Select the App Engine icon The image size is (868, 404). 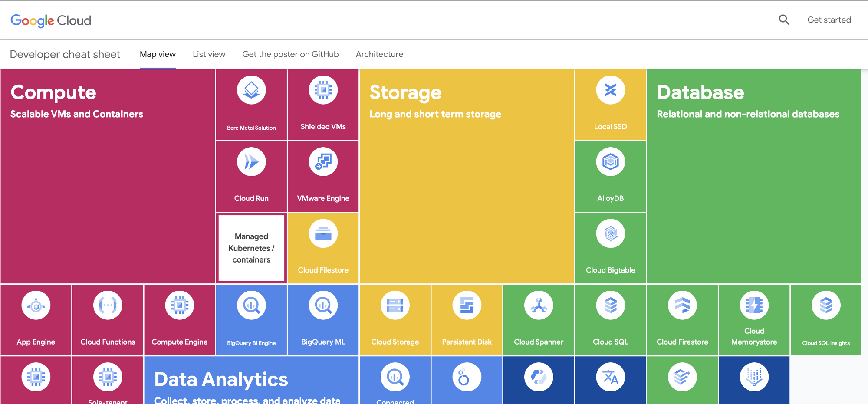(x=36, y=305)
